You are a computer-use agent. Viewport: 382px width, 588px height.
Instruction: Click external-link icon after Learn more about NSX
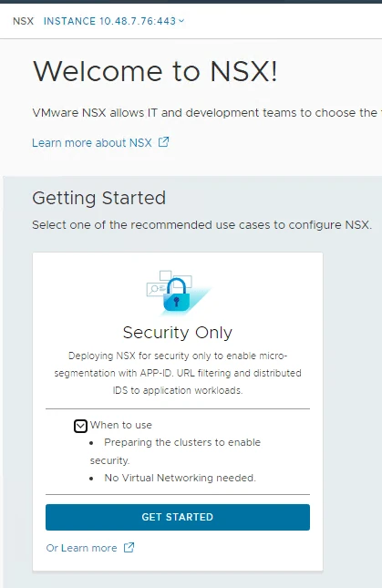tap(163, 142)
